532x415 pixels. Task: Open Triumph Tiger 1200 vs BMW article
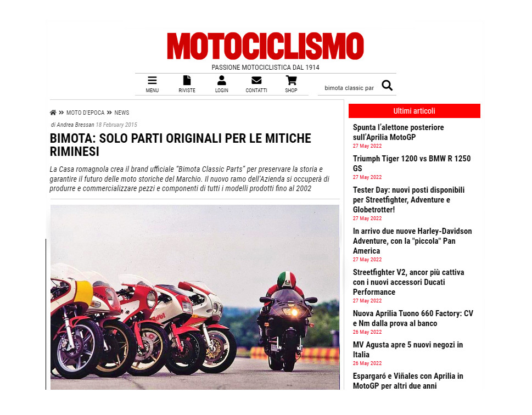412,163
